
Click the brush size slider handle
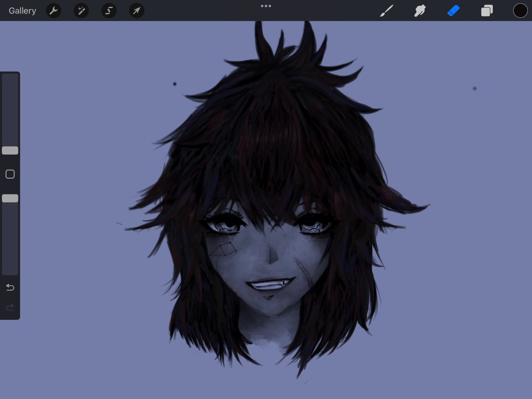point(10,150)
